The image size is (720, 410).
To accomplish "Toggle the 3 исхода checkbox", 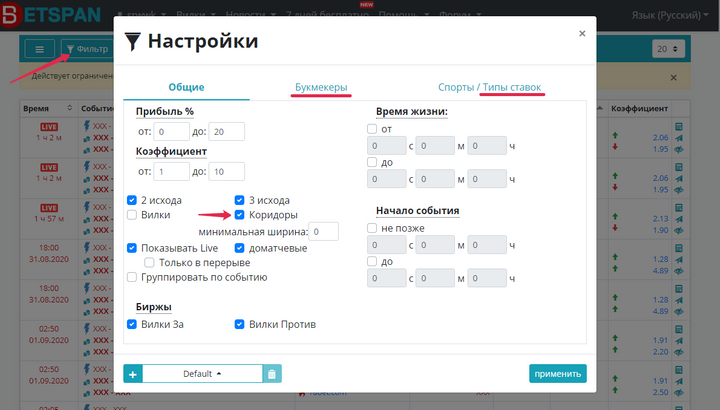I will pyautogui.click(x=239, y=200).
